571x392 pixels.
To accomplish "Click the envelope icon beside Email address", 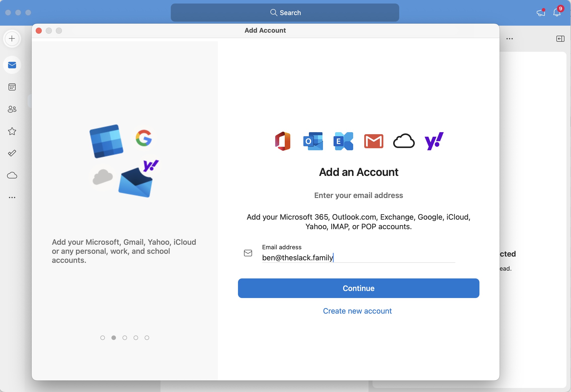I will click(x=248, y=253).
